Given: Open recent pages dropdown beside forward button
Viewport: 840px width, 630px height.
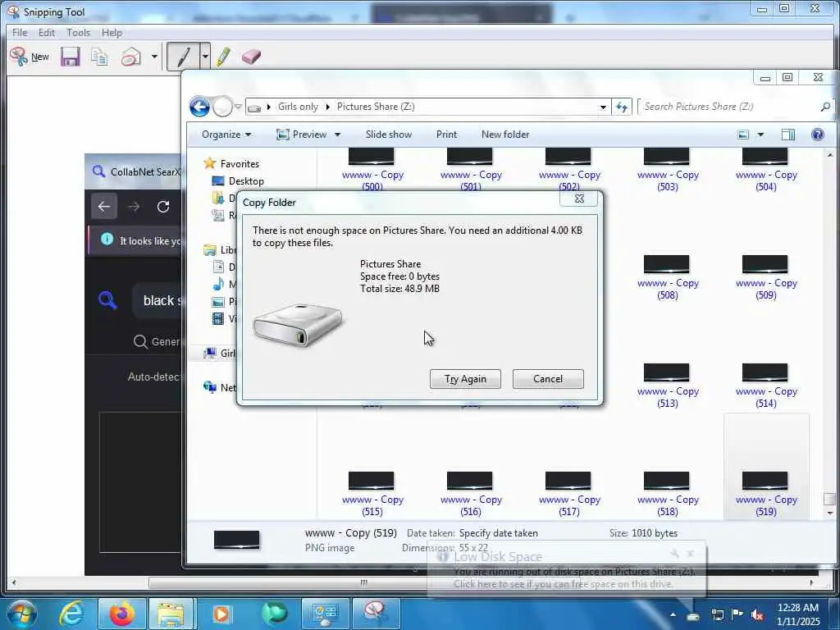Looking at the screenshot, I should [239, 107].
